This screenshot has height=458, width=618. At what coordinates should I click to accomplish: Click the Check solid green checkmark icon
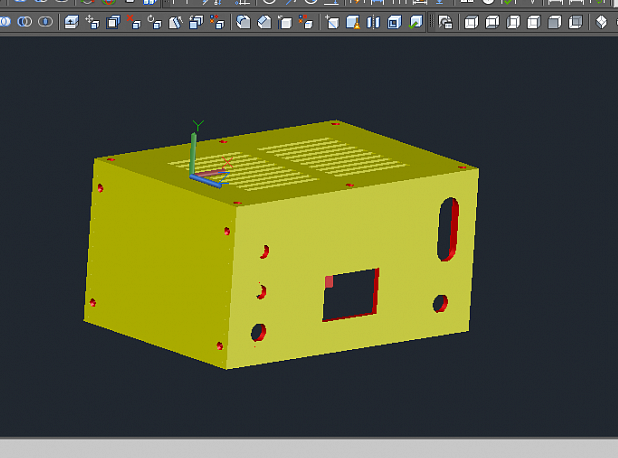tap(415, 21)
